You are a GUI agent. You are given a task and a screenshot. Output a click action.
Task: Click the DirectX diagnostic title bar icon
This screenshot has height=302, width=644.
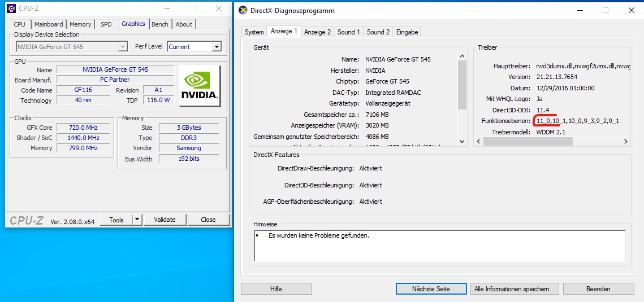click(x=243, y=10)
